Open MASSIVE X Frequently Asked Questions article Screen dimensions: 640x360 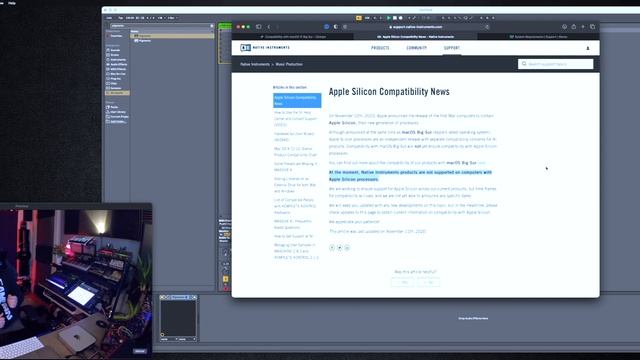coord(292,224)
